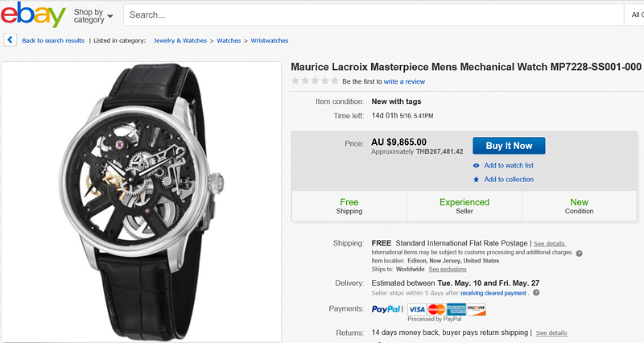Click the review star rating
This screenshot has height=343, width=644.
(315, 81)
